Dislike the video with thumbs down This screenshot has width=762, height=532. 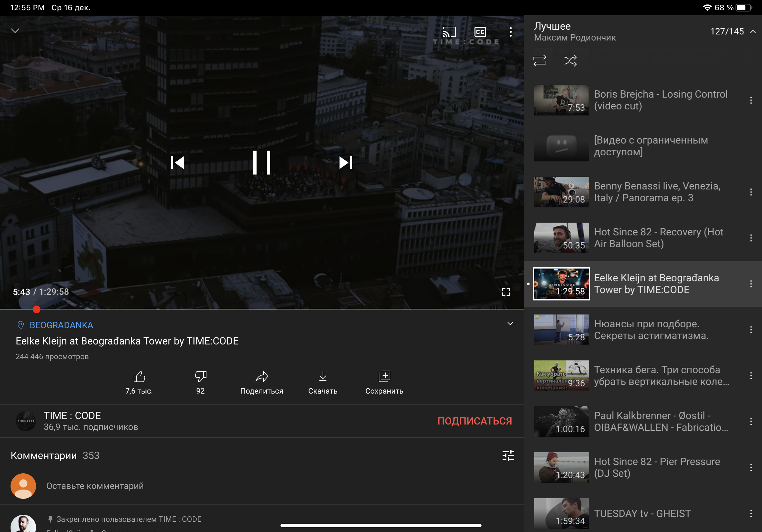[200, 377]
